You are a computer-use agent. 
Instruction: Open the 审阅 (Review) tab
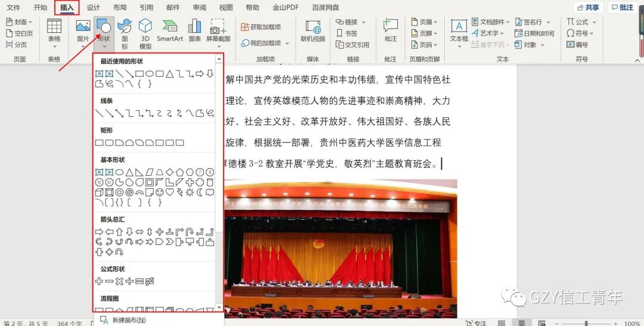200,7
